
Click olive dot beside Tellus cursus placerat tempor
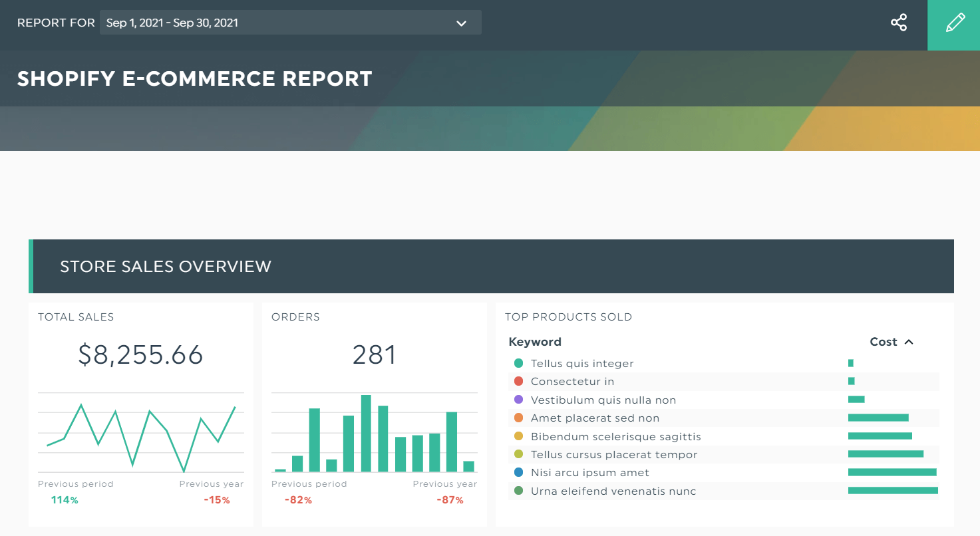(x=519, y=454)
